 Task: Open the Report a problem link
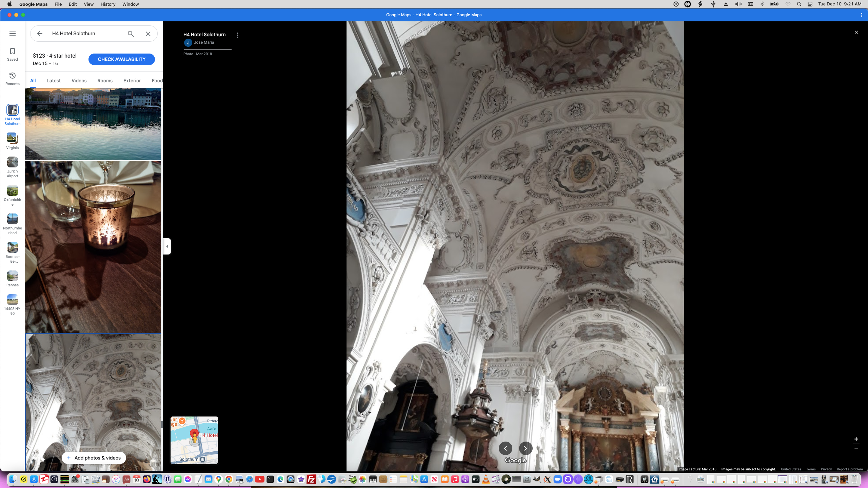(x=850, y=469)
